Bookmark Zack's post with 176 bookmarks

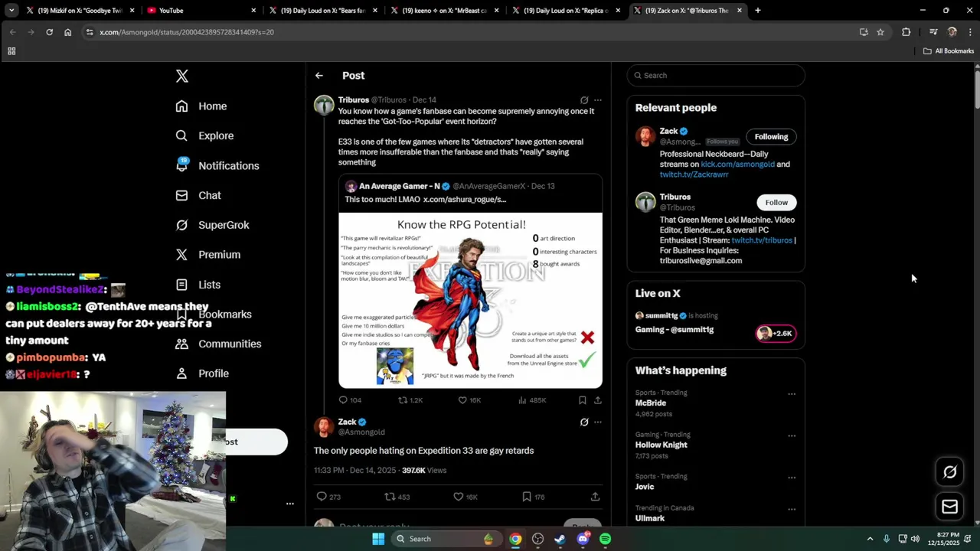coord(533,497)
